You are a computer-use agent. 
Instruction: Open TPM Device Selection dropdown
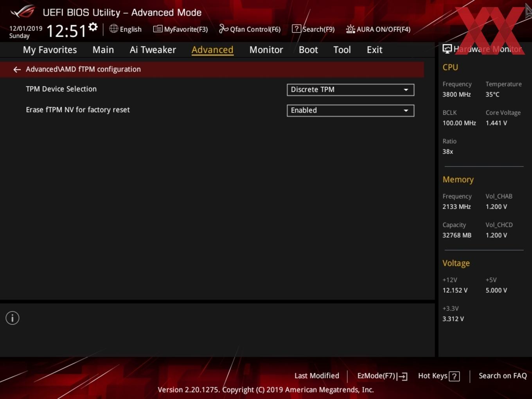350,90
